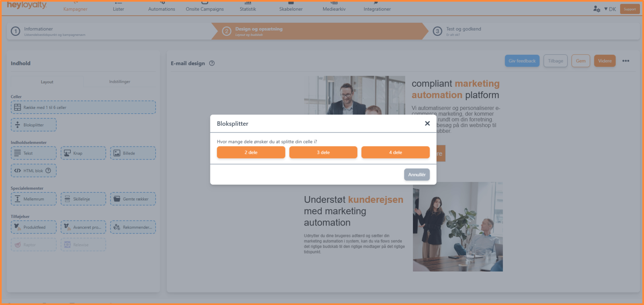Open the Automations menu item

162,9
